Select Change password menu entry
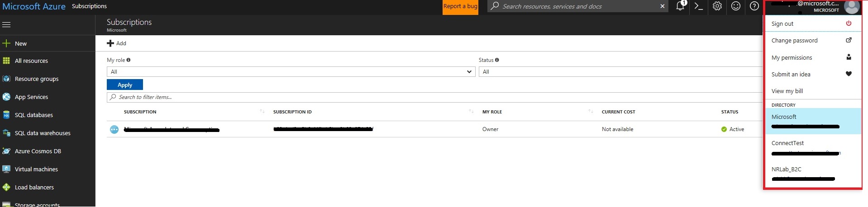 click(x=813, y=40)
